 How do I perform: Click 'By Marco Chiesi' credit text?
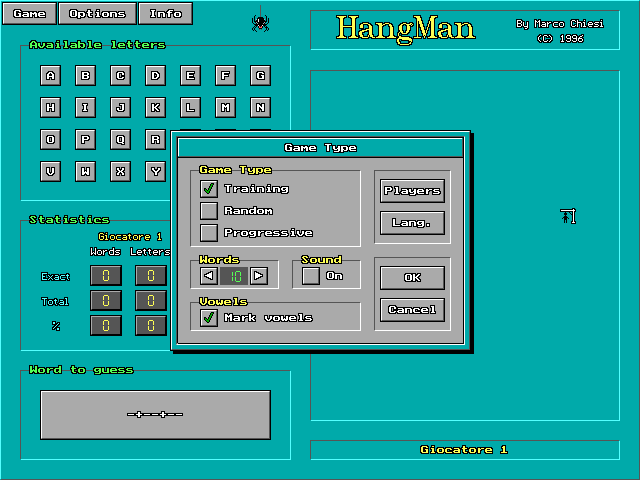[560, 24]
